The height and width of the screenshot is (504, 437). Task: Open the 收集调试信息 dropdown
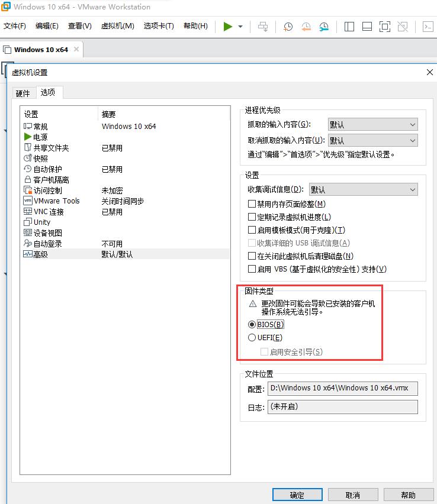click(364, 190)
